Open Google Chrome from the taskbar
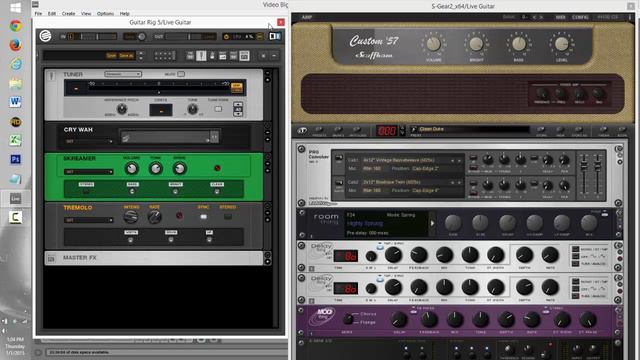640x360 pixels. tap(16, 26)
